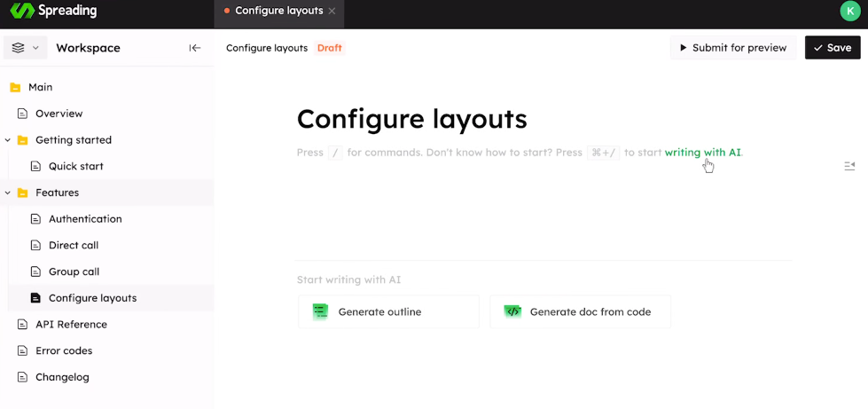This screenshot has width=868, height=409.
Task: Click the Getting started folder icon
Action: click(x=23, y=140)
